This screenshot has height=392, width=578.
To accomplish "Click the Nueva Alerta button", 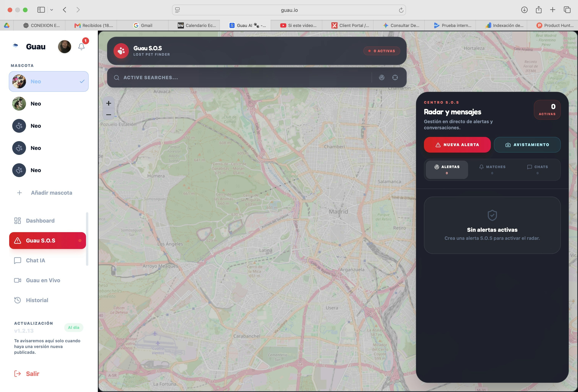I will (457, 145).
